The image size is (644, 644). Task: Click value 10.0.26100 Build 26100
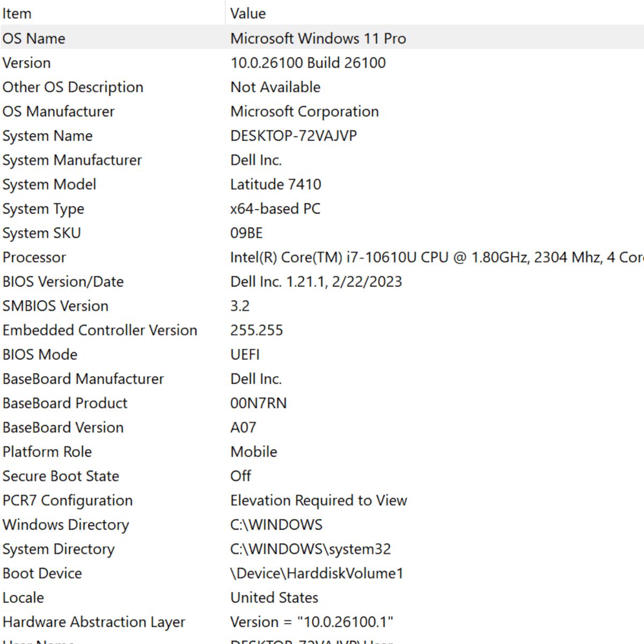[308, 63]
